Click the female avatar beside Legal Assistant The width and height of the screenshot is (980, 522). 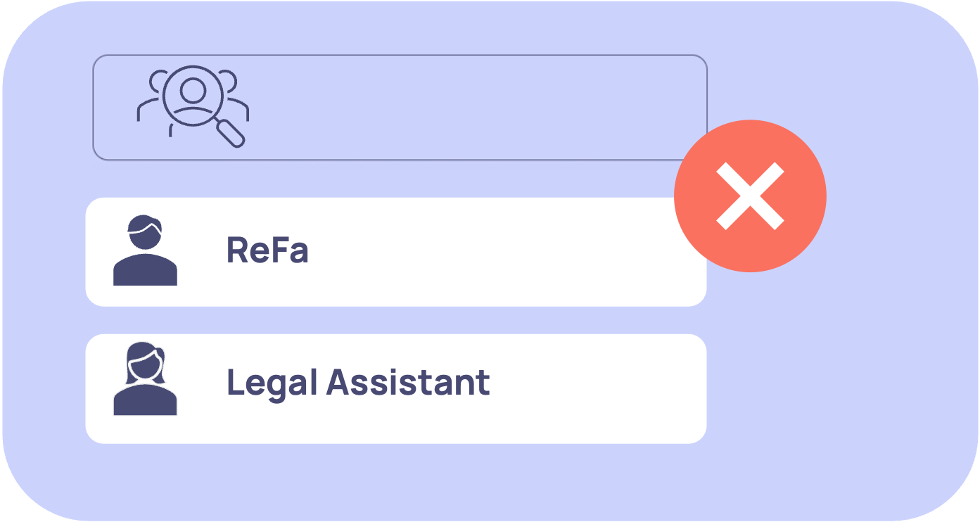point(145,380)
